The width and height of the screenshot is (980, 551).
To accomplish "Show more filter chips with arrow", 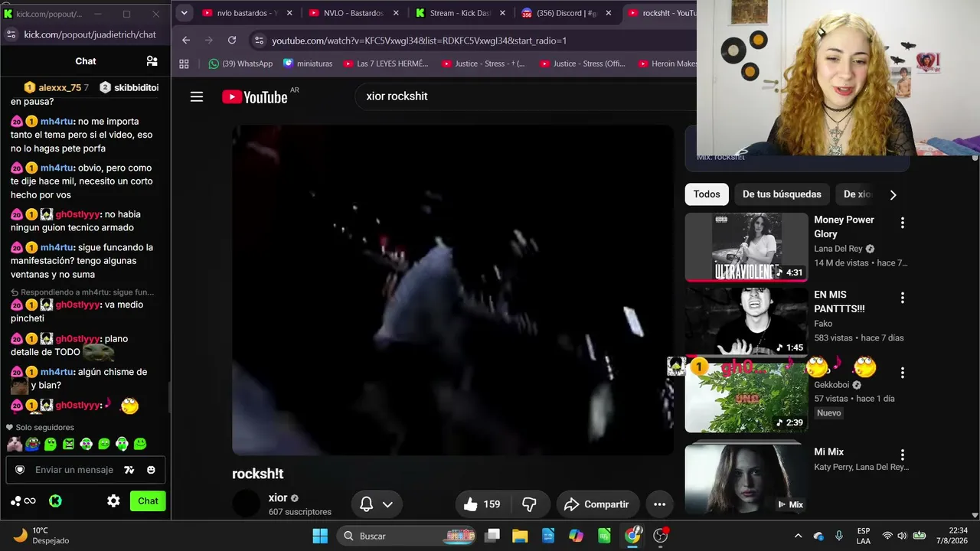I will point(893,194).
